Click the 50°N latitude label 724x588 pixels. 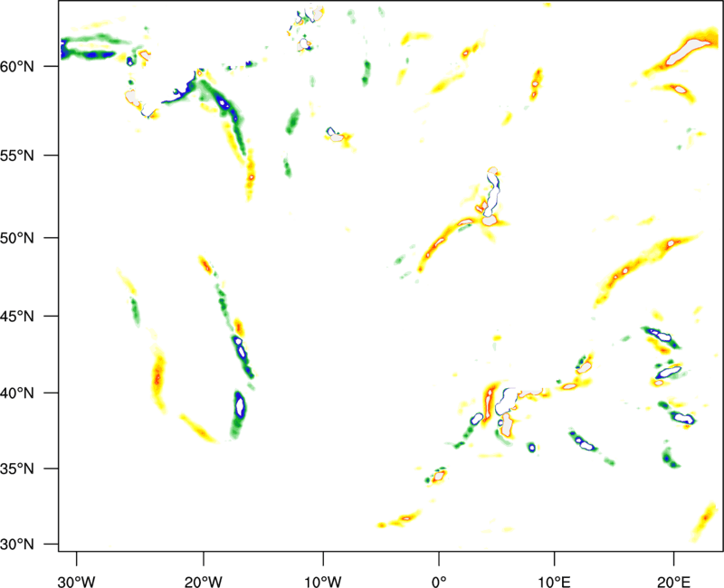click(17, 239)
